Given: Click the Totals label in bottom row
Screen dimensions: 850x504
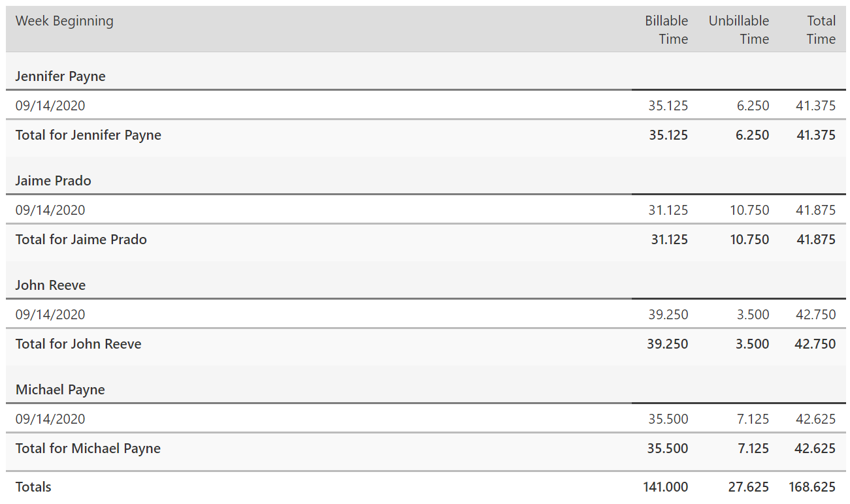Looking at the screenshot, I should click(x=33, y=487).
